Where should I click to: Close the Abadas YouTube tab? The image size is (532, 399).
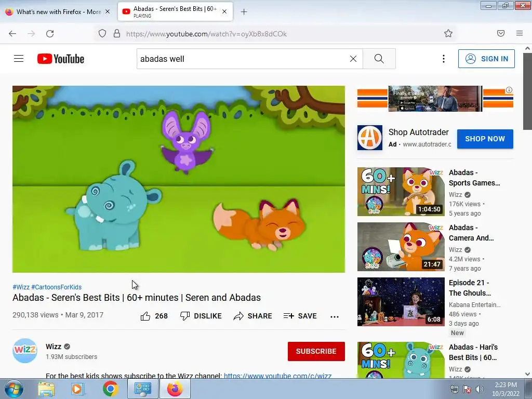224,11
